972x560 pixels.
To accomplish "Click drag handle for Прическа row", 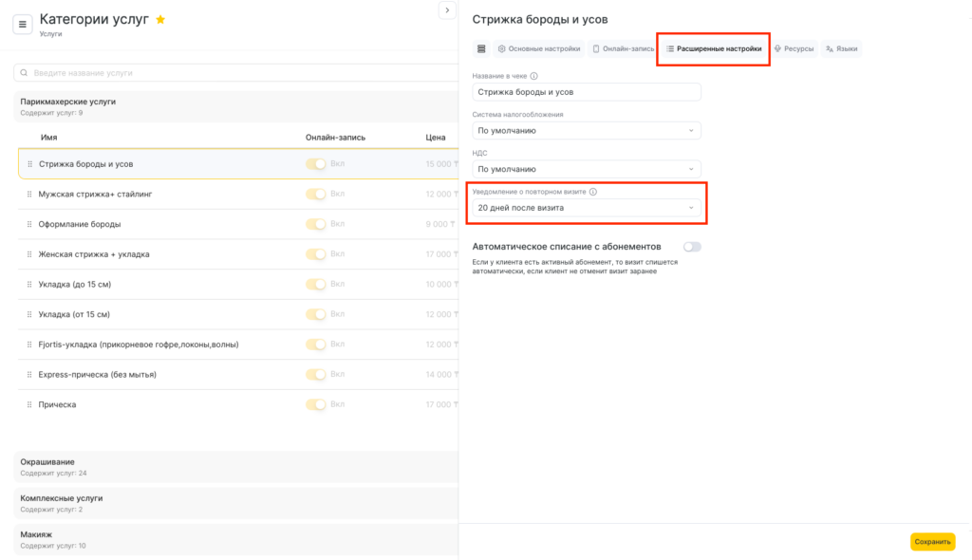I will (29, 404).
